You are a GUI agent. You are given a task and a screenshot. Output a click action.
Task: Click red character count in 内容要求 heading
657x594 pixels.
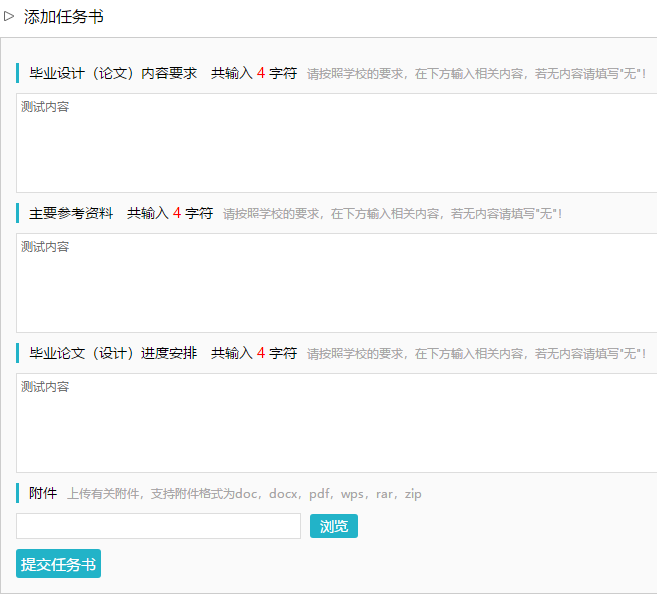tap(261, 73)
